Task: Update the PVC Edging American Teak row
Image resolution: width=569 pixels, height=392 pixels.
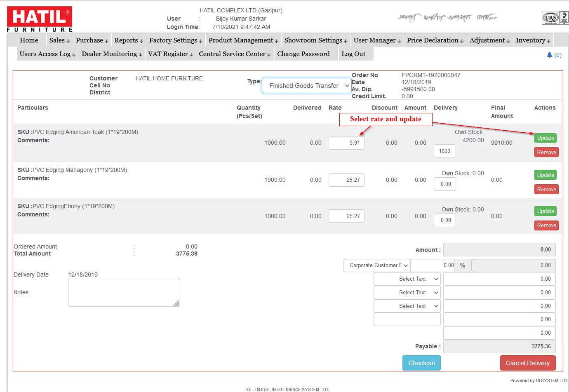Action: click(x=545, y=138)
